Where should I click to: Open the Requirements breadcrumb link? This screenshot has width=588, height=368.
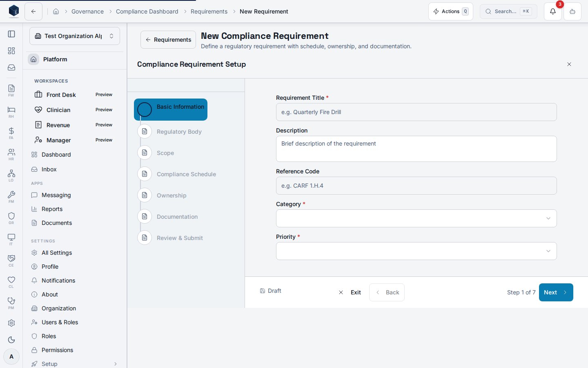(x=209, y=11)
